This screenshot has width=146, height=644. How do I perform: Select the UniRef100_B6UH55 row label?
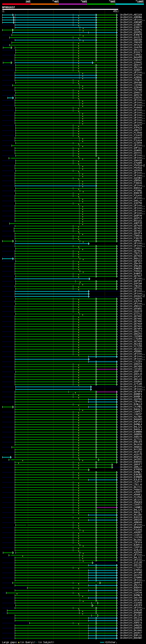tap(131, 57)
